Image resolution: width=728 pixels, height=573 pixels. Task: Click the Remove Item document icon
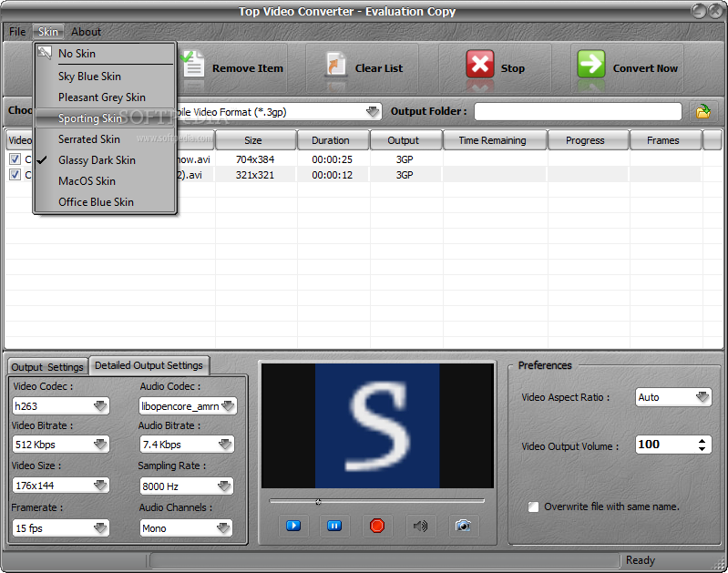pos(192,65)
